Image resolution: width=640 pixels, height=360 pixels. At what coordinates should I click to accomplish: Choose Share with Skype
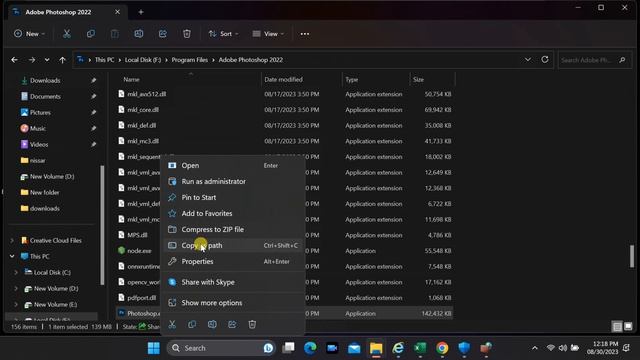click(x=234, y=282)
